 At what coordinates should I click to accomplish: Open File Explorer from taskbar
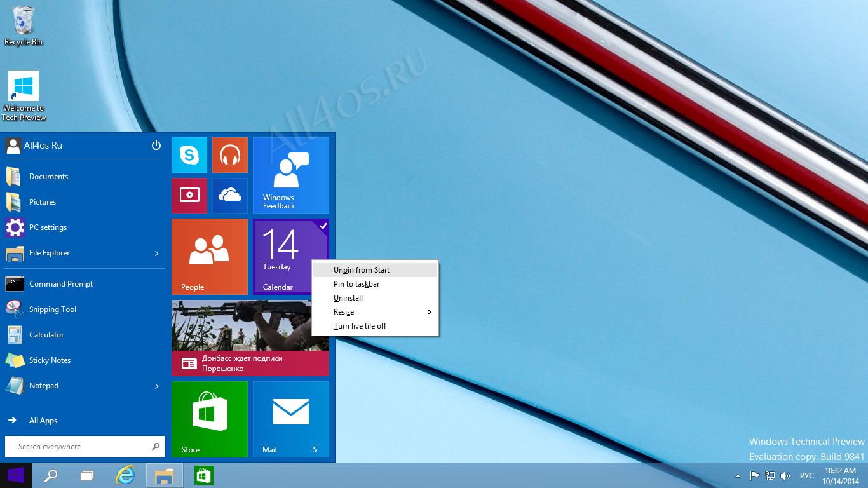(x=165, y=475)
